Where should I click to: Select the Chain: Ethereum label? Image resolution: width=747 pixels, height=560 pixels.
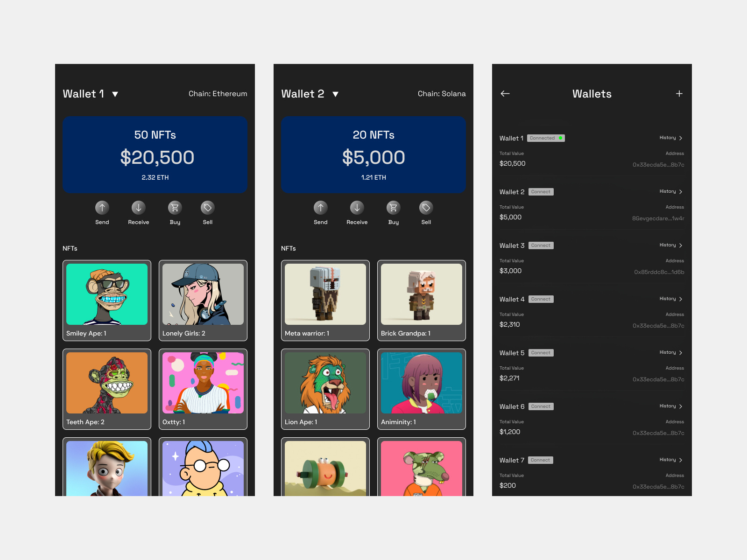[218, 94]
